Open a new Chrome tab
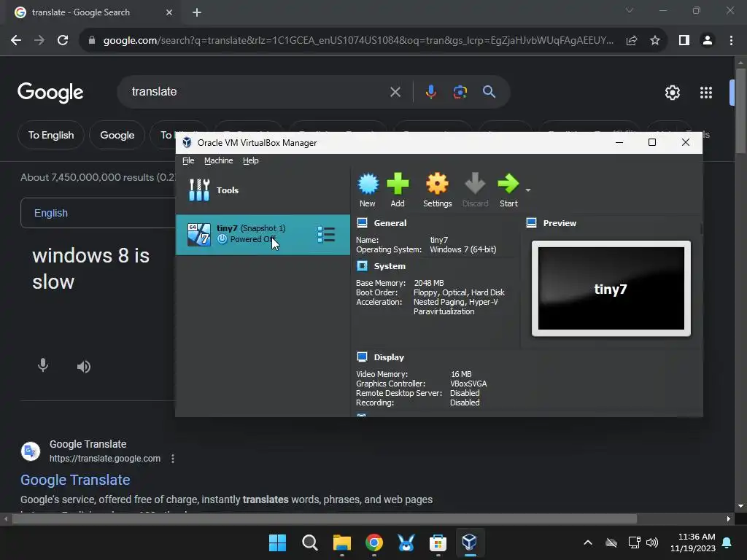747x560 pixels. tap(197, 12)
